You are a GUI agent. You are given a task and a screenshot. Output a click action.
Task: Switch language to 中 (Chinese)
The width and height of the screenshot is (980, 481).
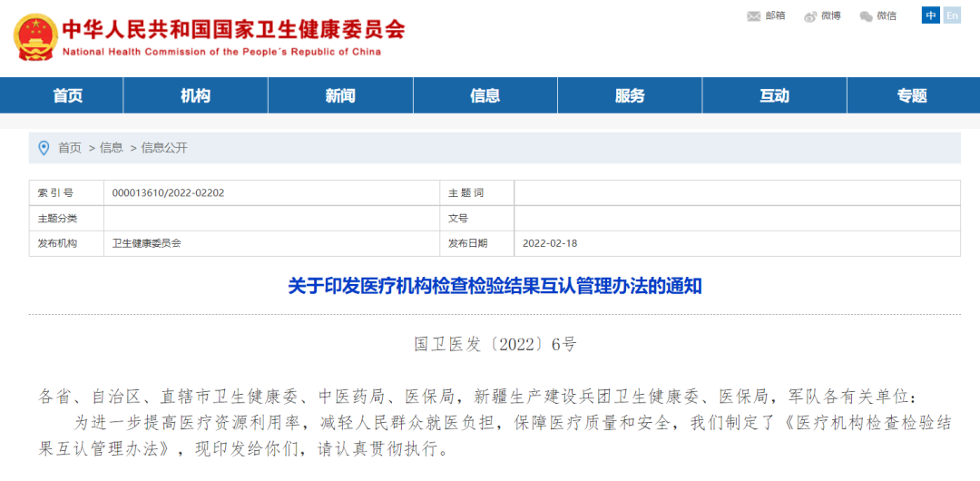pyautogui.click(x=931, y=15)
